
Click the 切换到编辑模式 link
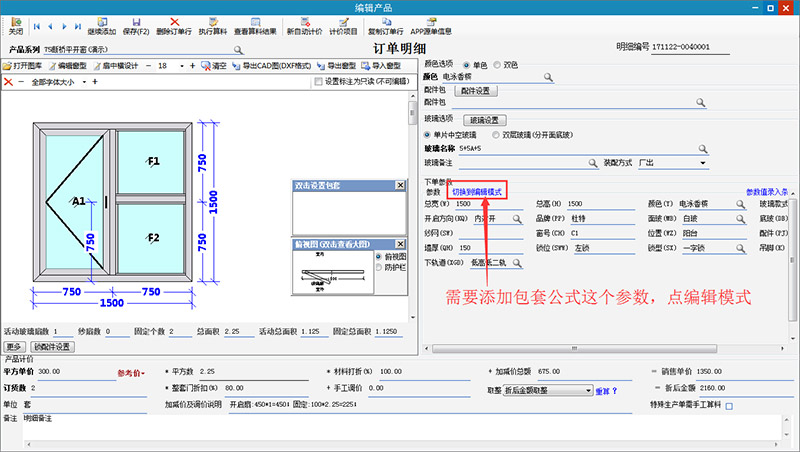(477, 192)
